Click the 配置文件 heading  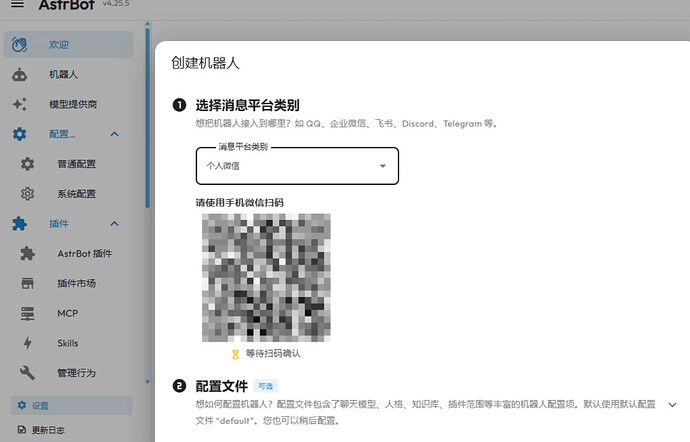click(221, 386)
